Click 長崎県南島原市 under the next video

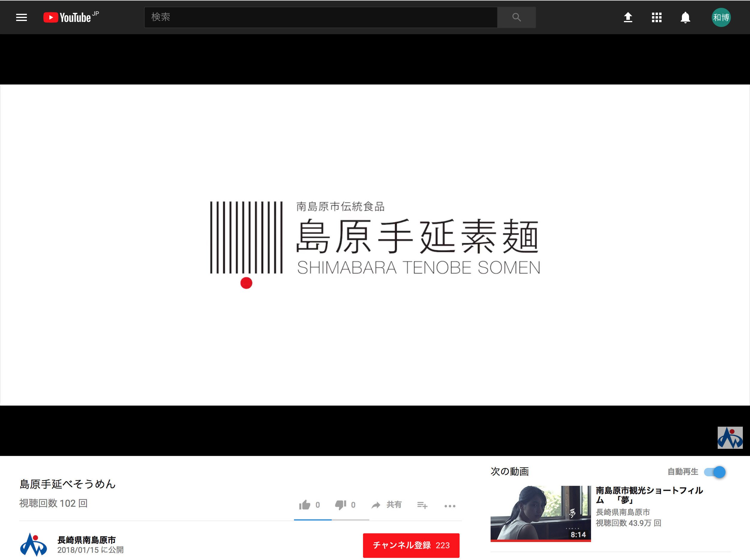click(623, 512)
